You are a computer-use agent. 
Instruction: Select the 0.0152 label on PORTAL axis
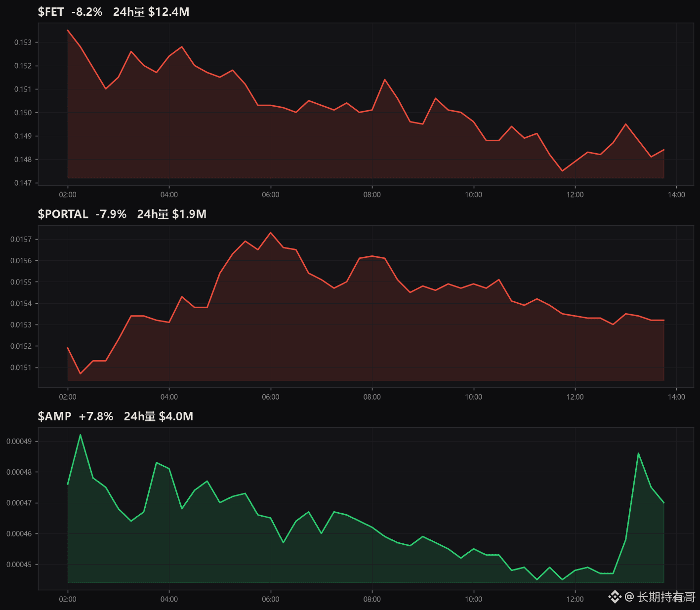pyautogui.click(x=21, y=346)
